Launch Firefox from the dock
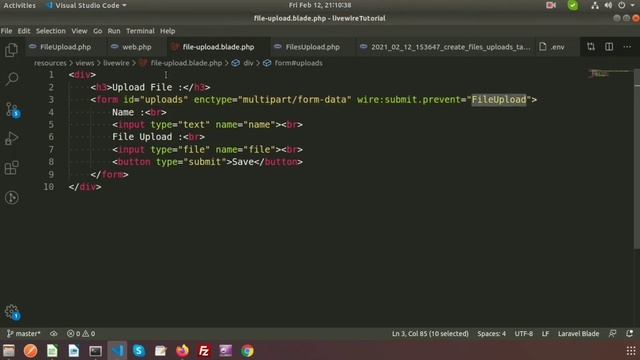Viewport: 640px width, 360px height. pyautogui.click(x=182, y=351)
